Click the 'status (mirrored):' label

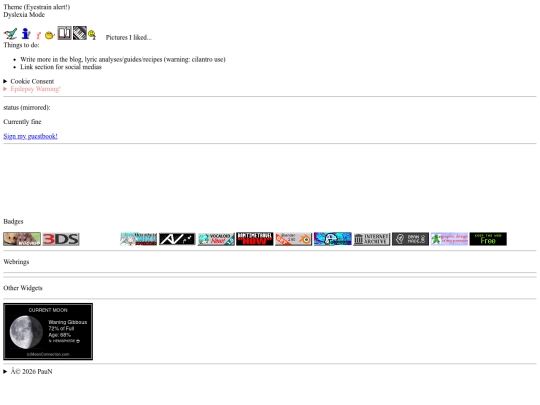[27, 107]
